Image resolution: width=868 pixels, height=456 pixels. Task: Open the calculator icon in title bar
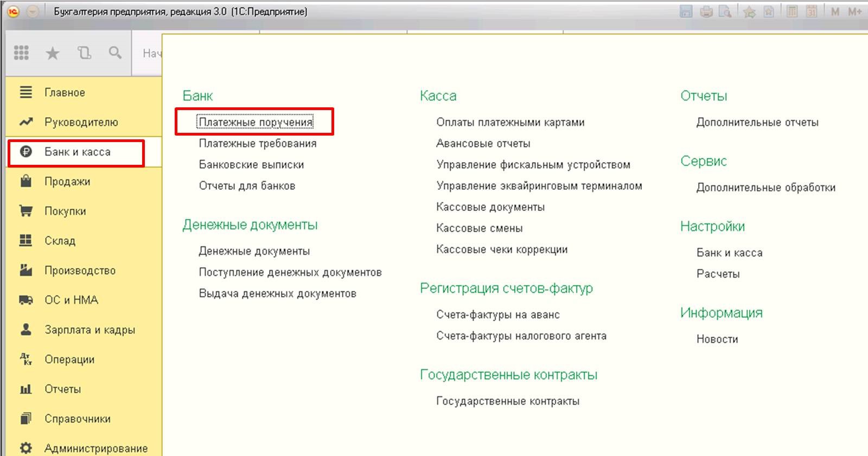coord(792,11)
